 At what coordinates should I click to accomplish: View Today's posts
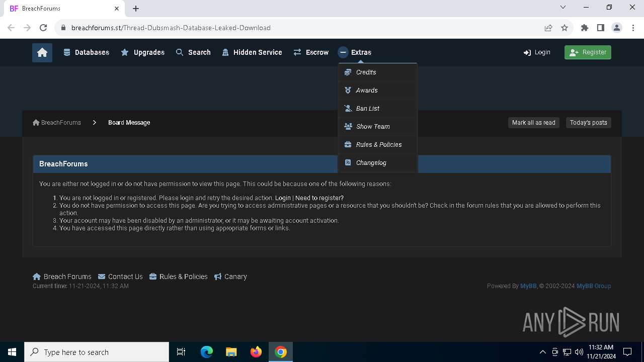[588, 123]
